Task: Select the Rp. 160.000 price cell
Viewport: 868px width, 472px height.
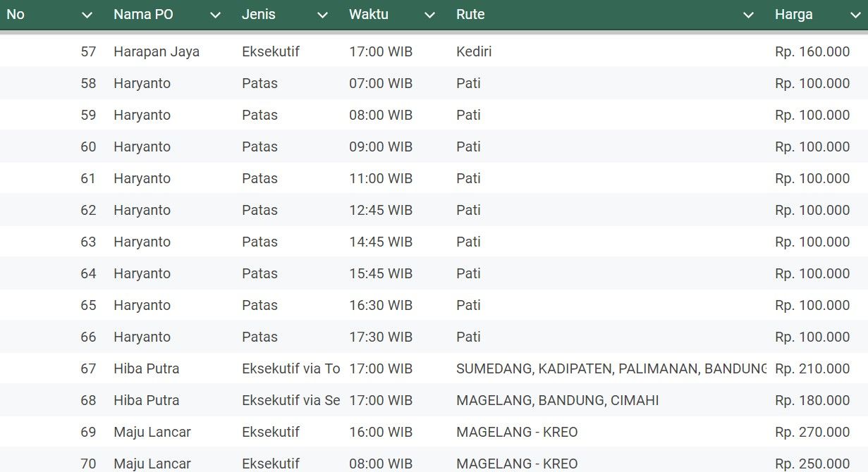Action: pyautogui.click(x=812, y=51)
